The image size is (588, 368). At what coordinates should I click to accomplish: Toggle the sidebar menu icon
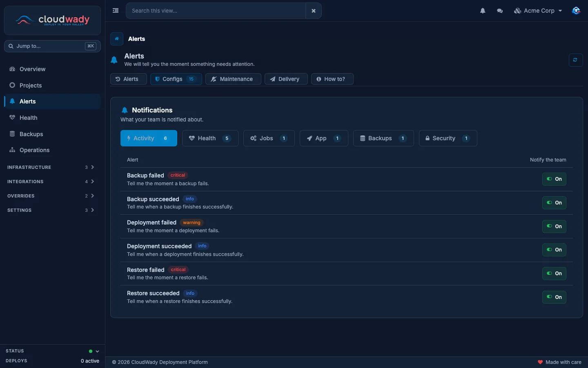(116, 11)
